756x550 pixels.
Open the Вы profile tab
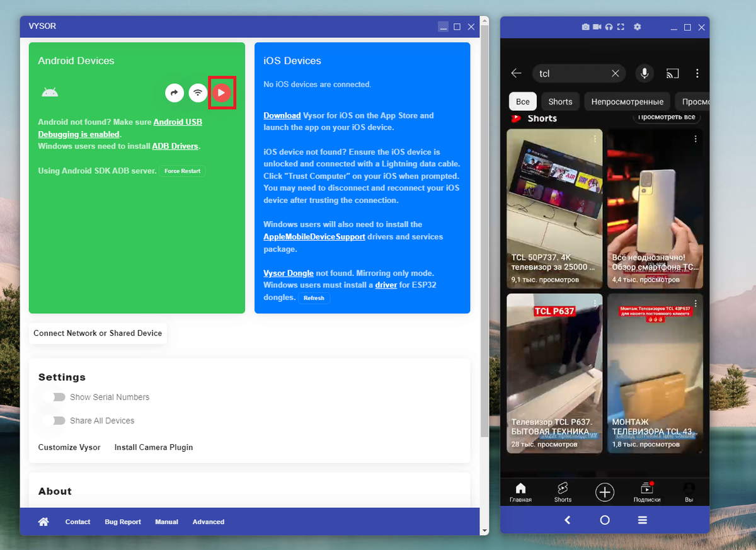tap(689, 493)
